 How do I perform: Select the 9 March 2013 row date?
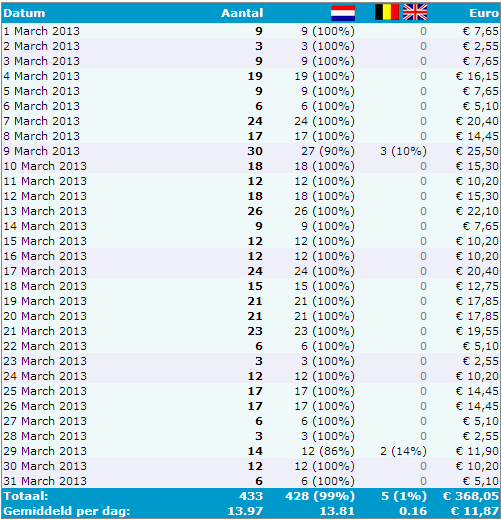tap(42, 151)
